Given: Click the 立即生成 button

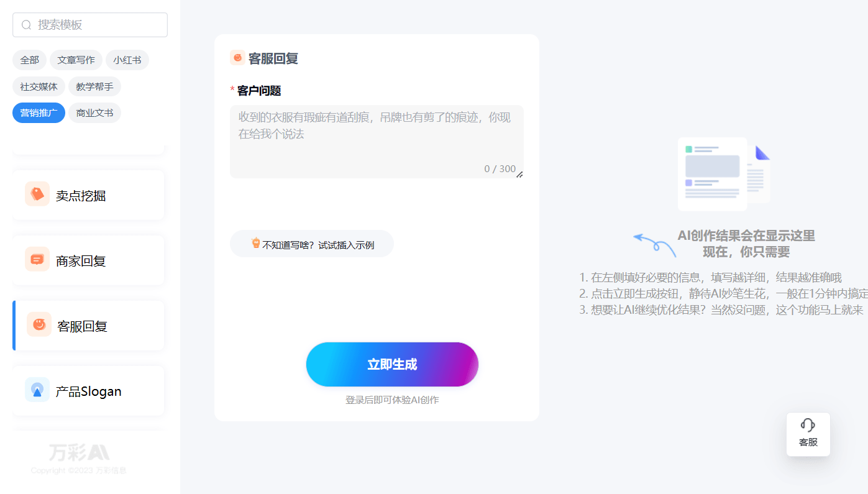Looking at the screenshot, I should pos(392,364).
